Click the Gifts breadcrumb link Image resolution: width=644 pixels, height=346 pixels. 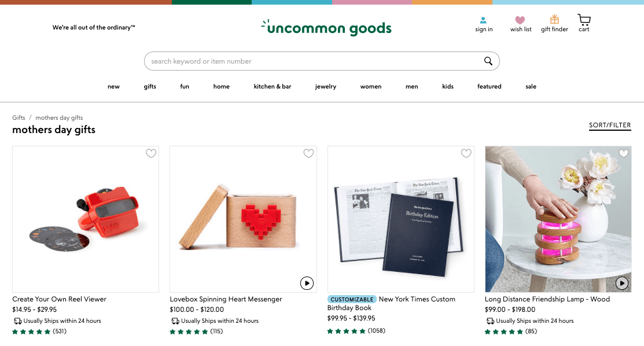point(19,117)
